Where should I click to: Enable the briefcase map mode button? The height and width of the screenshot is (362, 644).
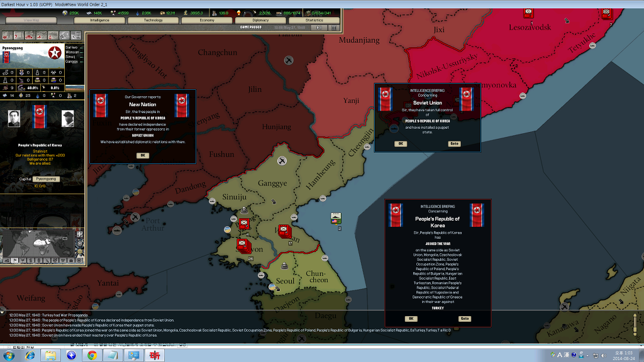click(70, 260)
